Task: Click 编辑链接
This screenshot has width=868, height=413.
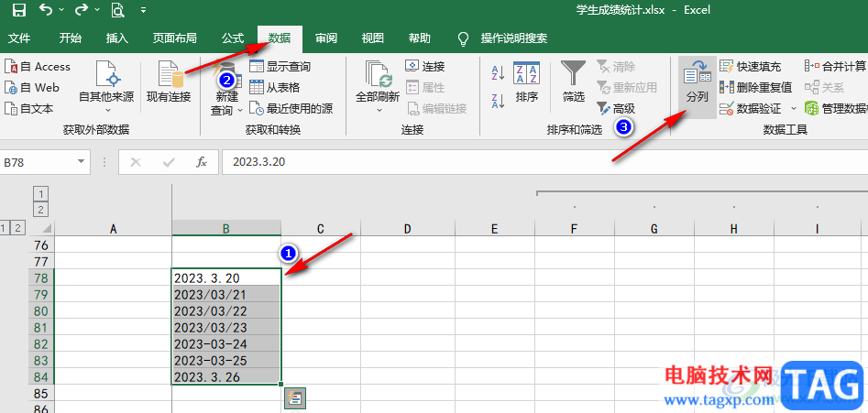Action: tap(437, 109)
